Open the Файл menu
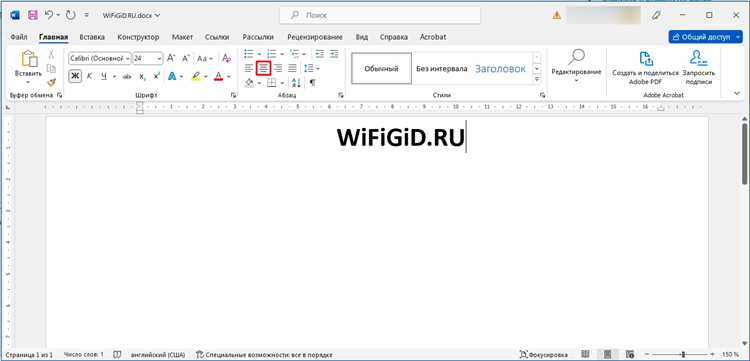The image size is (750, 361). 19,37
